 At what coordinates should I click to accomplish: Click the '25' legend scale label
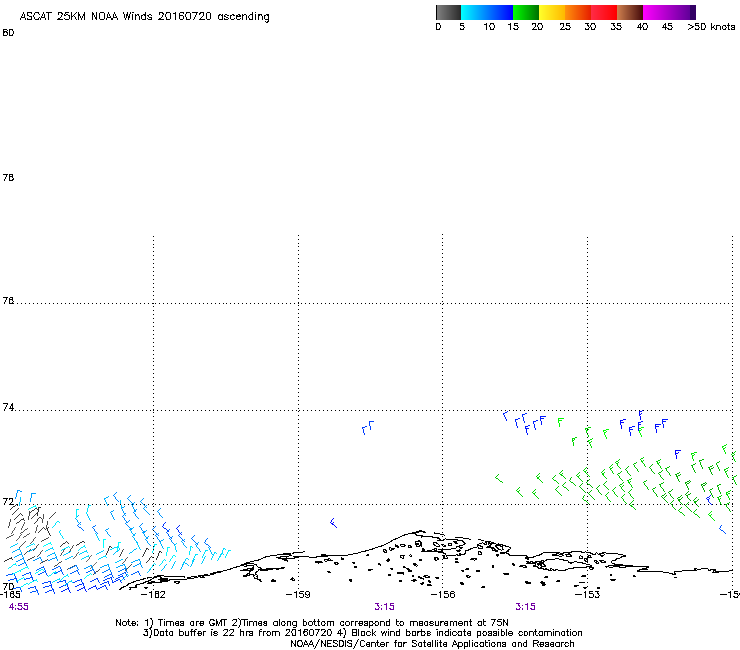(565, 27)
